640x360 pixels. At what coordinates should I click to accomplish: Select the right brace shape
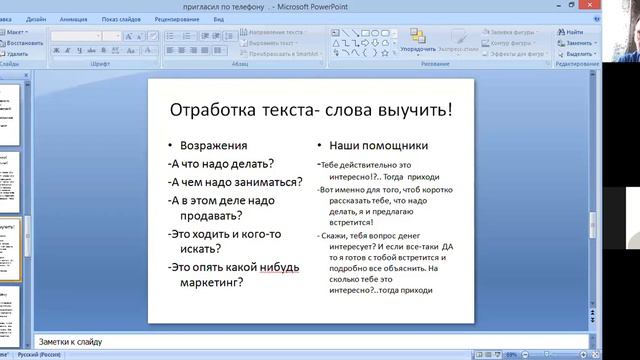pyautogui.click(x=375, y=53)
